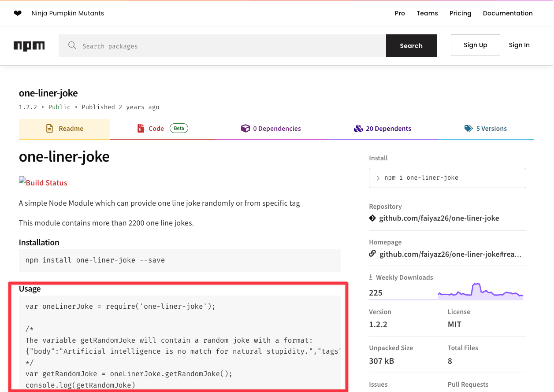Click the heart icon in top bar
The image size is (554, 392).
click(x=18, y=13)
